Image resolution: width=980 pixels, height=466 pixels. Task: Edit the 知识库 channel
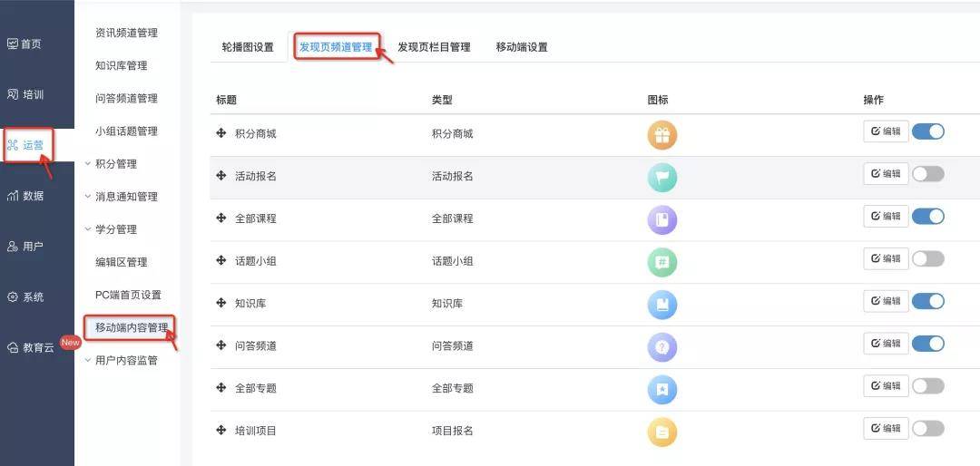click(886, 301)
